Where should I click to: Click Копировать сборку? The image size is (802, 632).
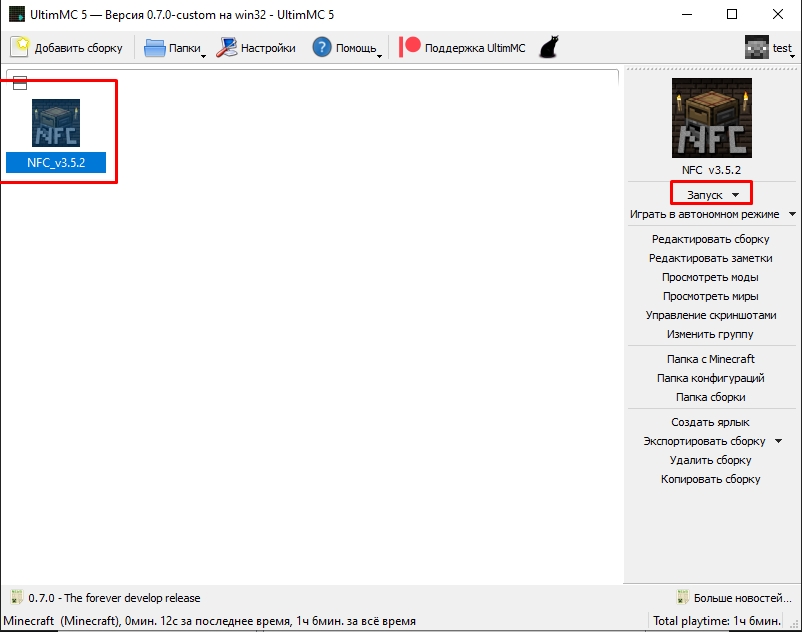tap(710, 479)
